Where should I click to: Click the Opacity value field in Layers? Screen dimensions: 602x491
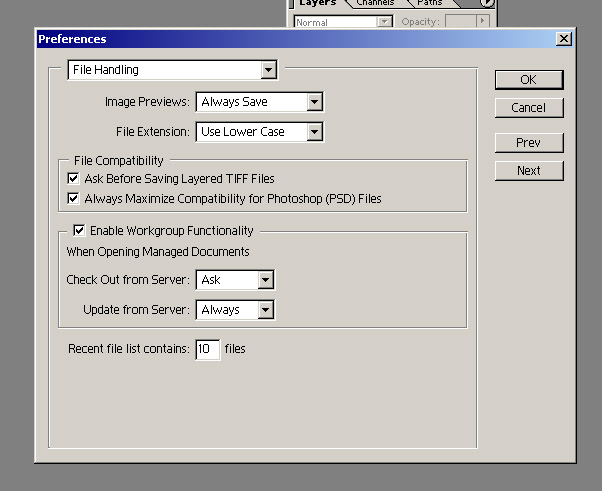tap(460, 21)
